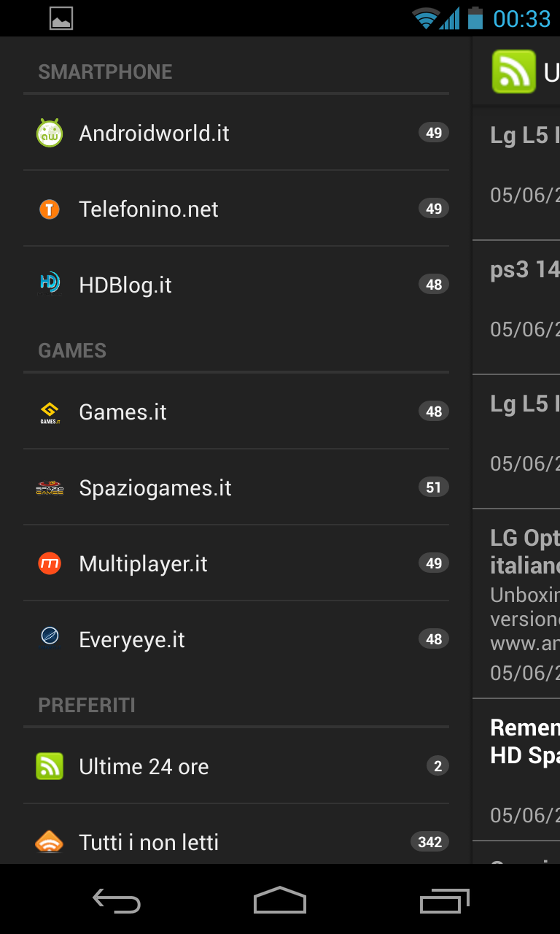The height and width of the screenshot is (934, 560).
Task: Tap the green RSS app icon in header
Action: coord(513,72)
